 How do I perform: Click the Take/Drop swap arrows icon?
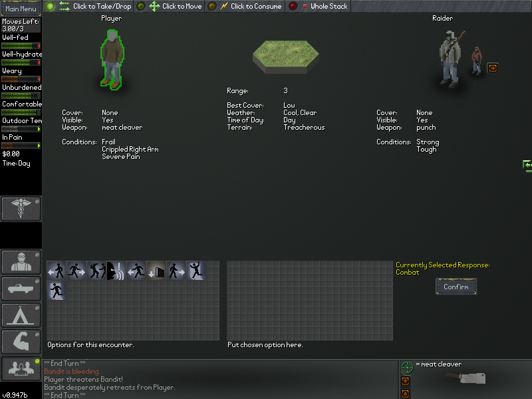(65, 6)
